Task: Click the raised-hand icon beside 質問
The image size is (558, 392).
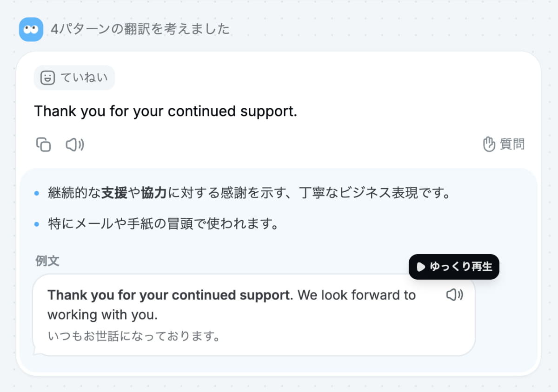Action: coord(489,144)
